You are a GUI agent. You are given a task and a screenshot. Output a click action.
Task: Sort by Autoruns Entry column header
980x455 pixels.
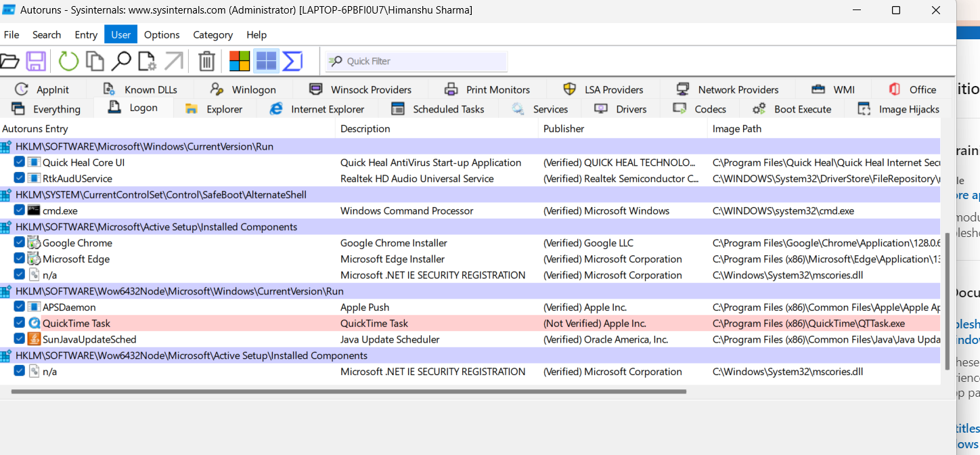tap(168, 129)
